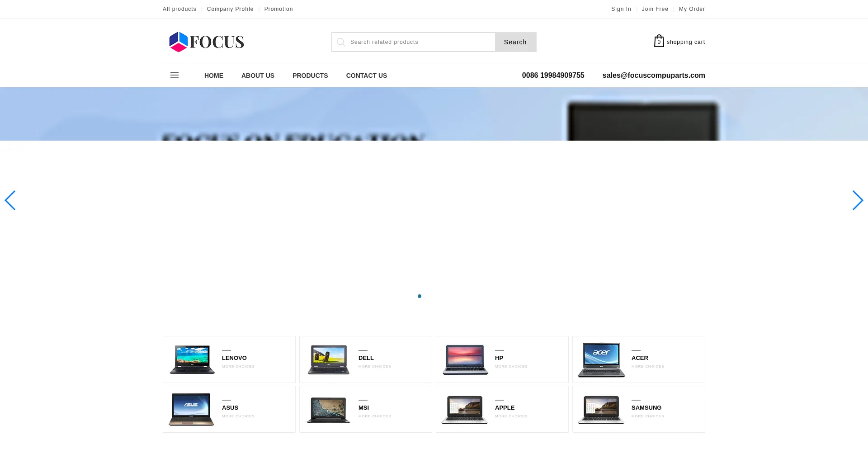
Task: Select the Asus laptop image
Action: coord(191,409)
